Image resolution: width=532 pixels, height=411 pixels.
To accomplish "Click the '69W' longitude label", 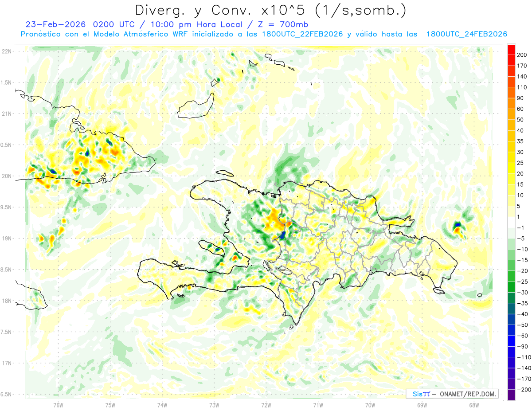I will tap(422, 405).
